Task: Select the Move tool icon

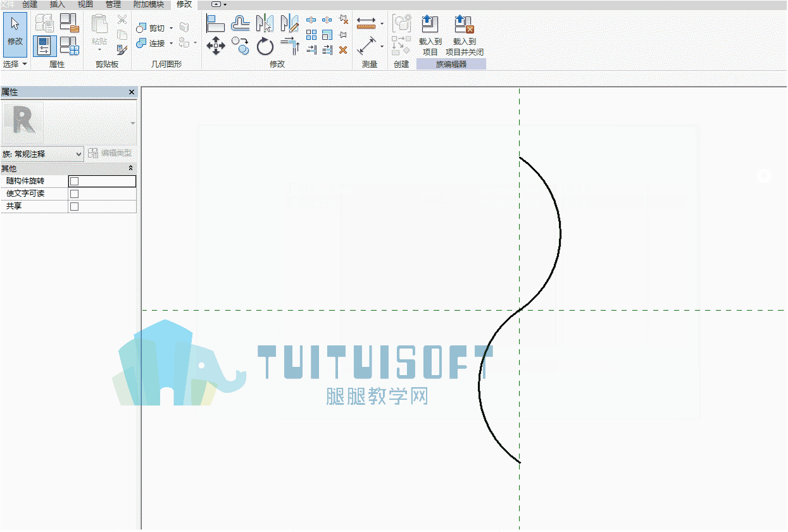Action: tap(216, 46)
